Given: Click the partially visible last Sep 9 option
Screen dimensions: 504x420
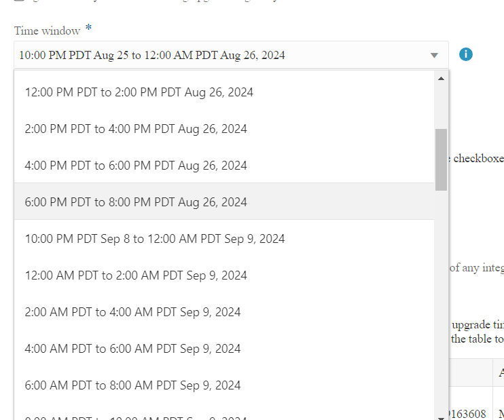Looking at the screenshot, I should [133, 417].
